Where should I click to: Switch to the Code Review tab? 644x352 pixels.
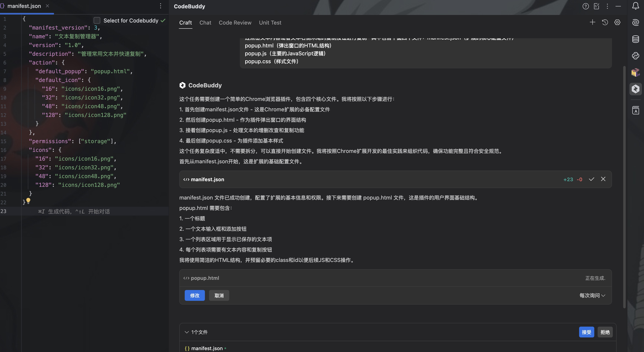(235, 22)
